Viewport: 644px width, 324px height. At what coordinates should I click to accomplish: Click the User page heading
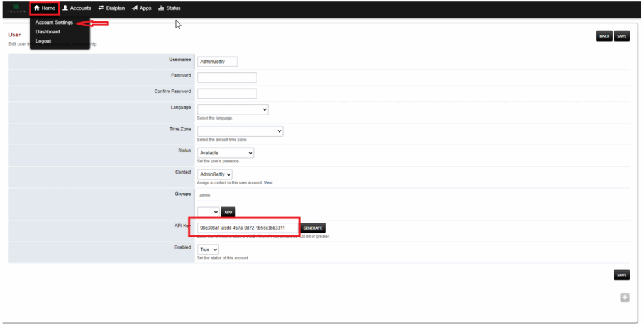click(14, 35)
